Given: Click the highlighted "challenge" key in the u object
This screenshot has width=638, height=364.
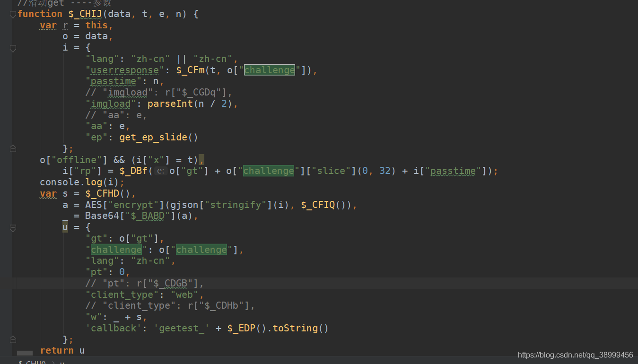Looking at the screenshot, I should pos(116,250).
